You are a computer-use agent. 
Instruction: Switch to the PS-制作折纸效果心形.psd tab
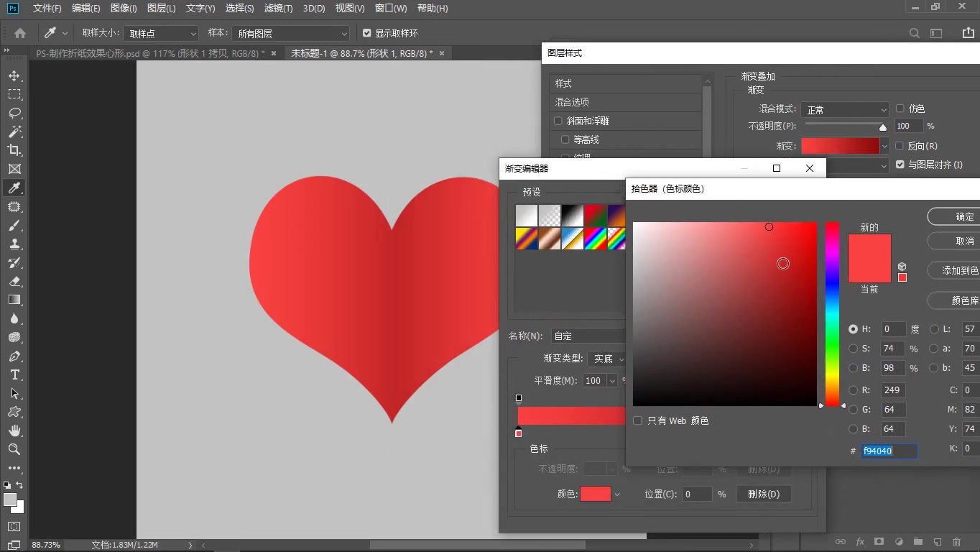point(150,53)
